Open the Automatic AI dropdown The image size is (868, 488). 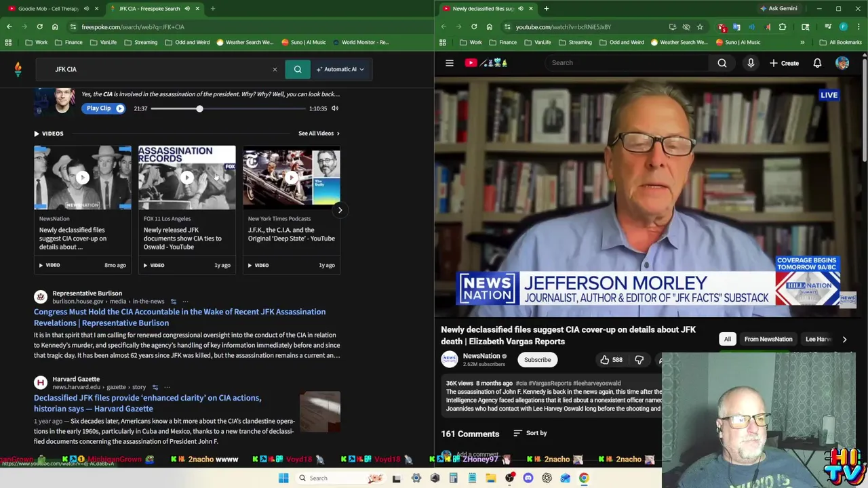(340, 69)
